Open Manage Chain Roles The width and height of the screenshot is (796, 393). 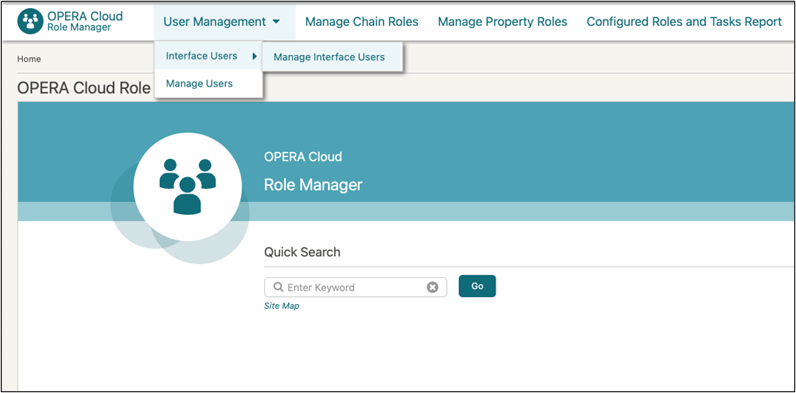[362, 22]
